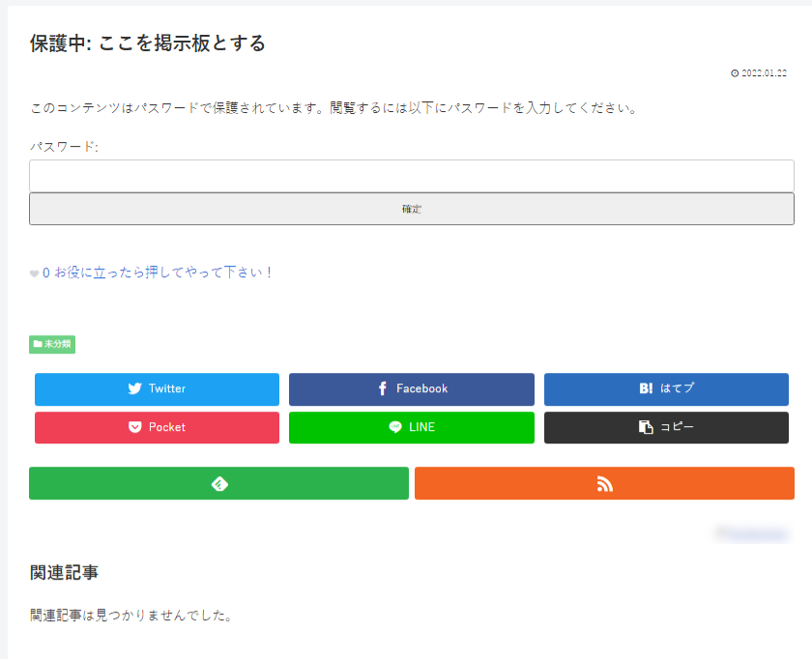
Task: Click the title 保護中: ここを掲示板とする
Action: (147, 43)
